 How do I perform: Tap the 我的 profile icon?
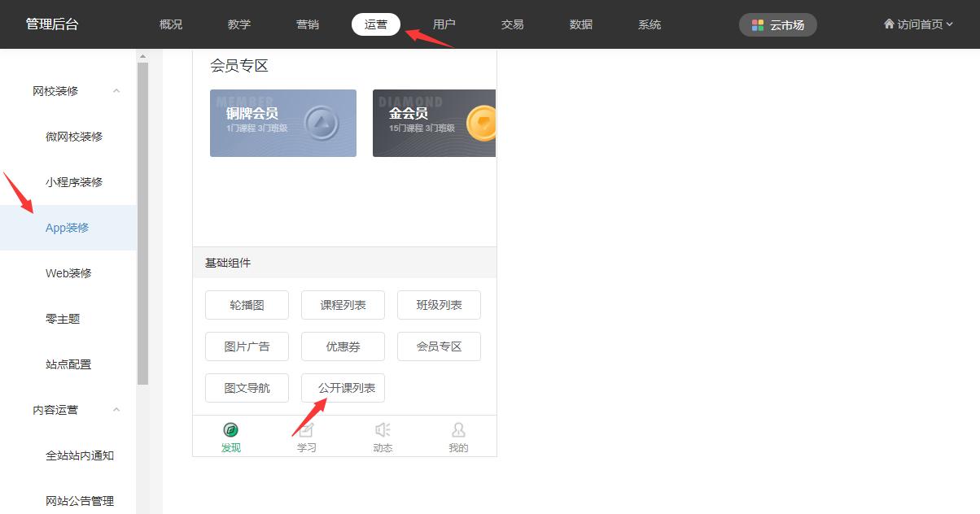[458, 429]
